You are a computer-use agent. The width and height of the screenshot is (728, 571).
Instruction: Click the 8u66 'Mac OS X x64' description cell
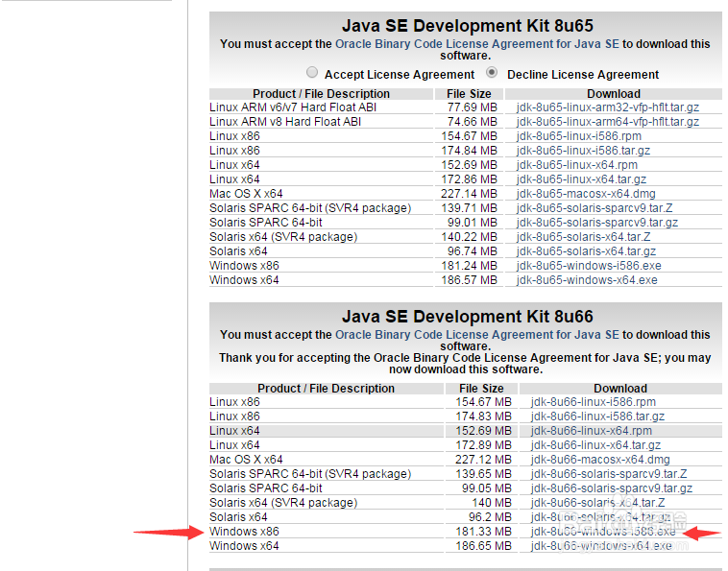326,460
